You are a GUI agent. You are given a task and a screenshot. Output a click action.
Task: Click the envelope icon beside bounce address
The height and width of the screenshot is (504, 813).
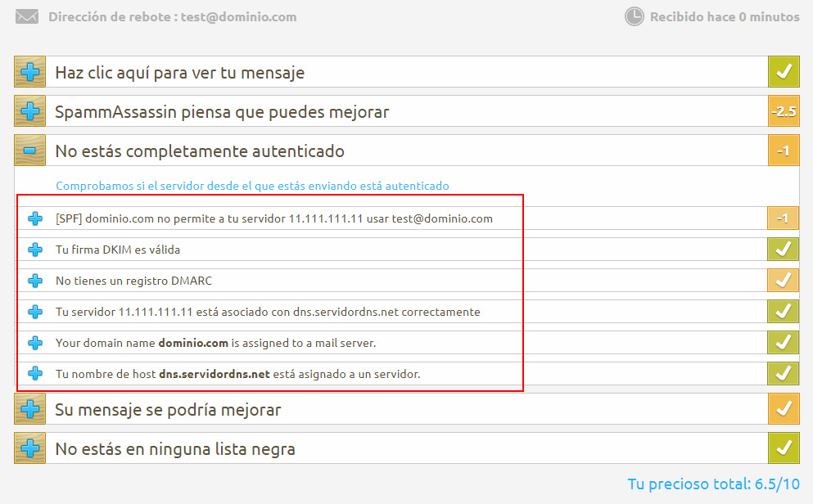pos(26,17)
